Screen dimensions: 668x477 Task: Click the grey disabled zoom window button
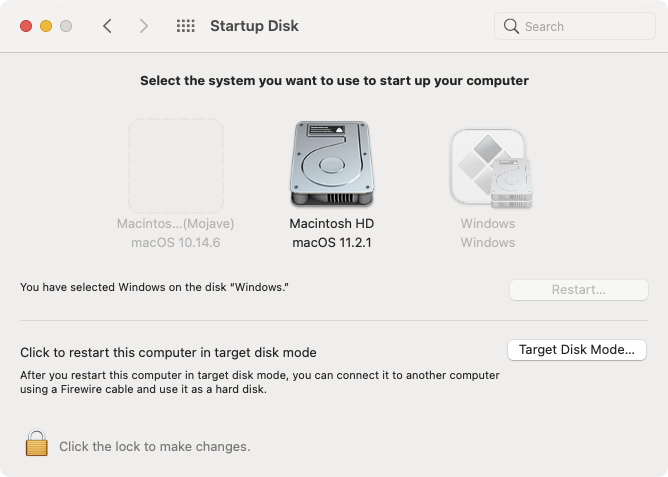[x=66, y=26]
